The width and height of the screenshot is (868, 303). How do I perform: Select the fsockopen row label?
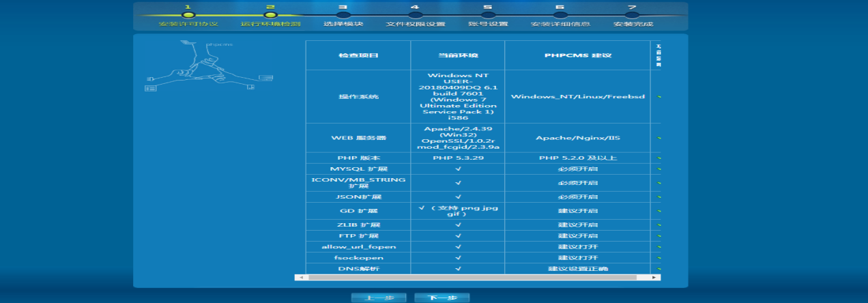358,258
